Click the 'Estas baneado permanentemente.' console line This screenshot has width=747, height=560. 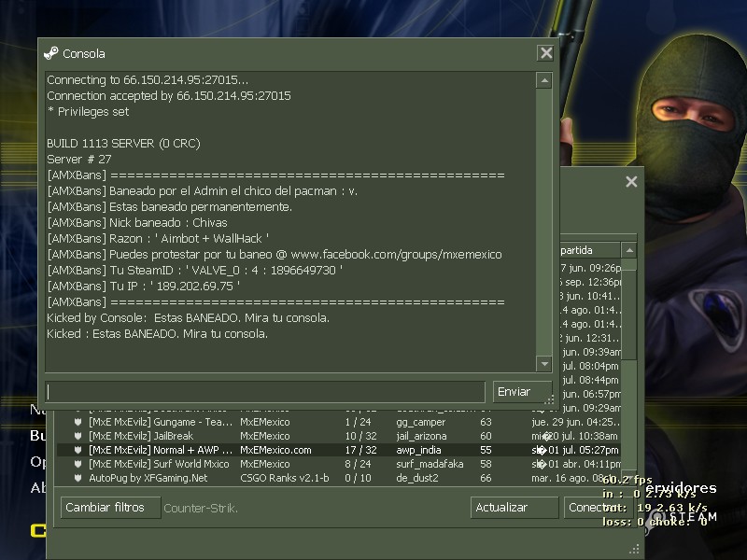[x=170, y=206]
